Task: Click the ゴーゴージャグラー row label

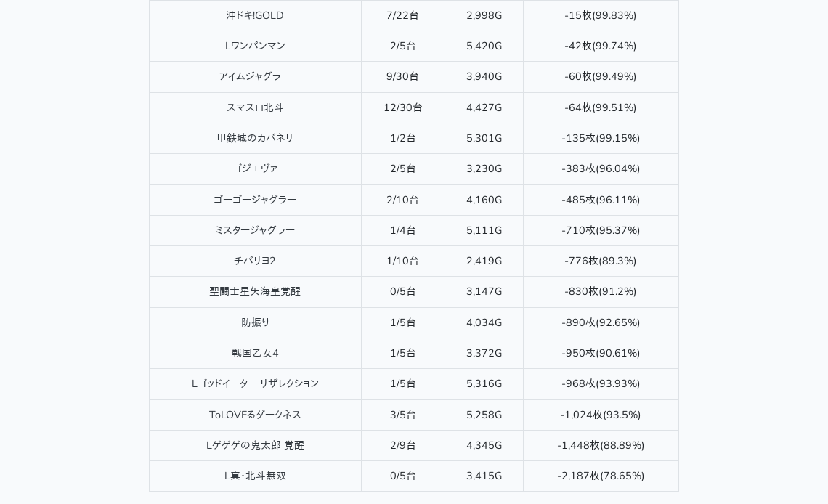Action: (255, 200)
